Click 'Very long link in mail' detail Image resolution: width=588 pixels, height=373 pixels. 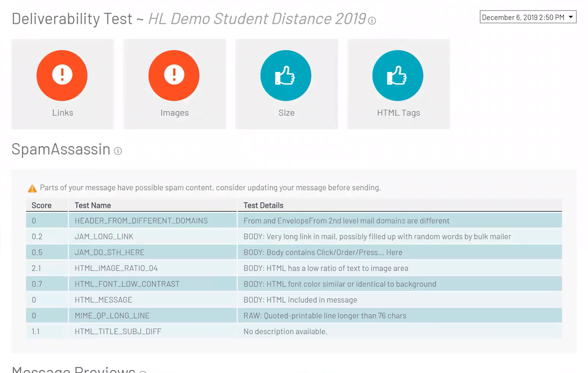pos(377,237)
